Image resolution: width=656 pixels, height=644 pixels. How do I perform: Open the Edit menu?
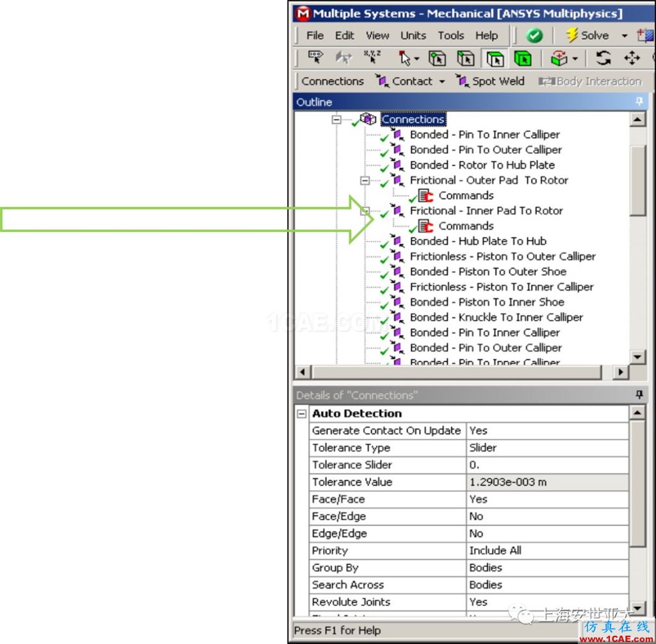coord(344,36)
